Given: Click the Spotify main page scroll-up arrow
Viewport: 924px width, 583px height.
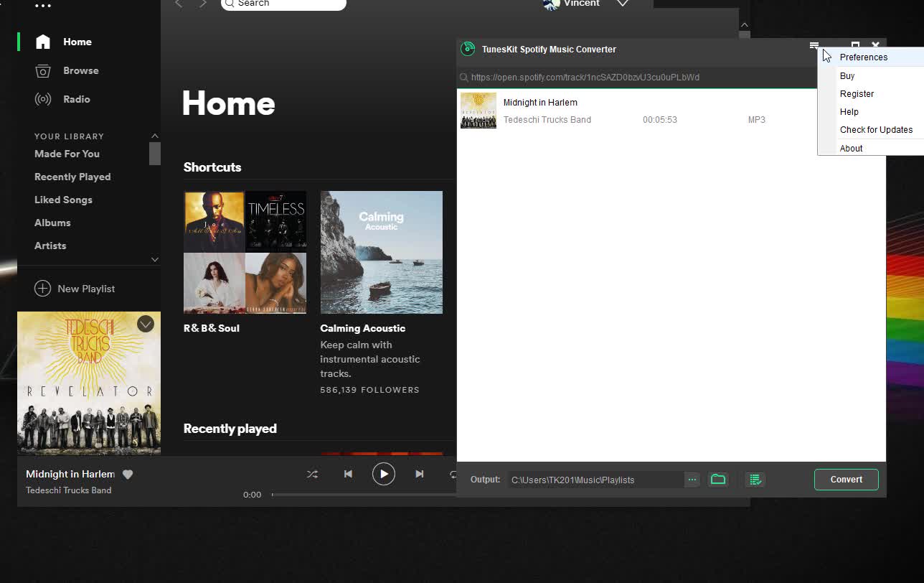Looking at the screenshot, I should coord(744,25).
